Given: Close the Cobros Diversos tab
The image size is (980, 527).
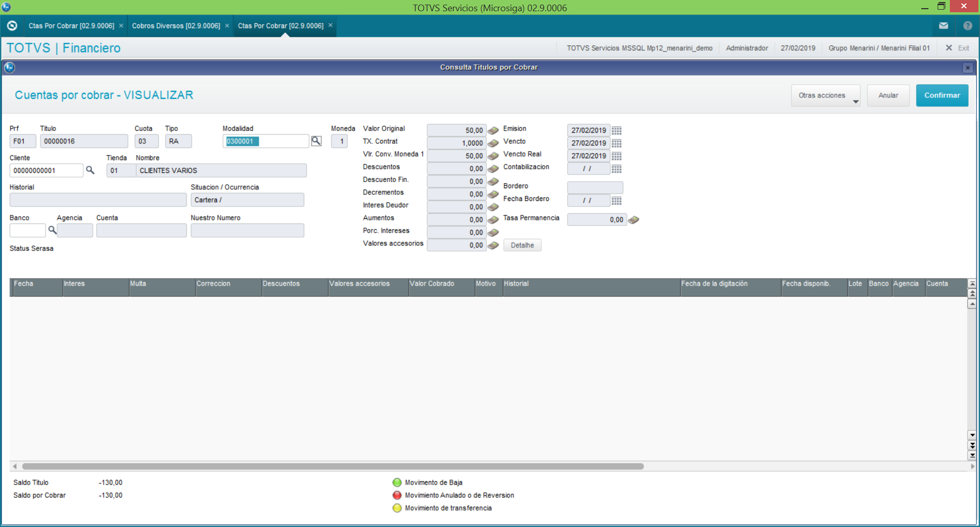Looking at the screenshot, I should point(227,26).
